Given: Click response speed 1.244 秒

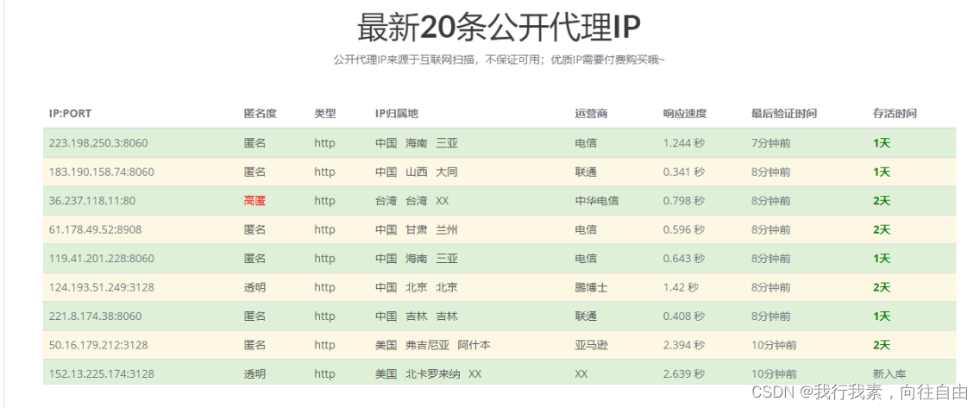Looking at the screenshot, I should tap(684, 143).
